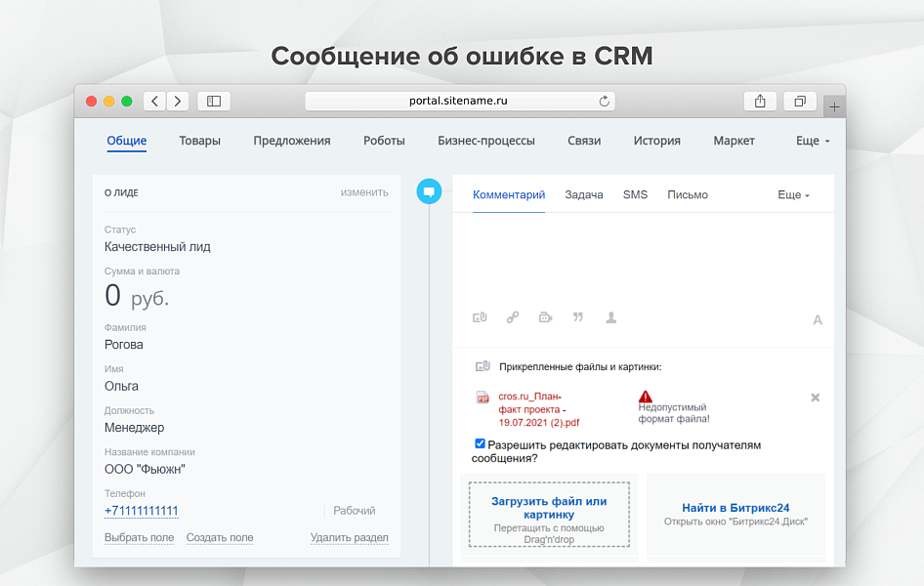Toggle the Safari sidebar button
This screenshot has height=586, width=924.
click(x=214, y=101)
